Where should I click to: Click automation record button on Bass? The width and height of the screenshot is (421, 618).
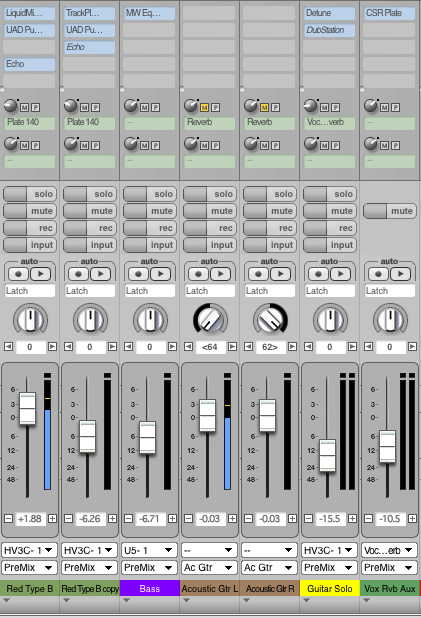point(138,274)
